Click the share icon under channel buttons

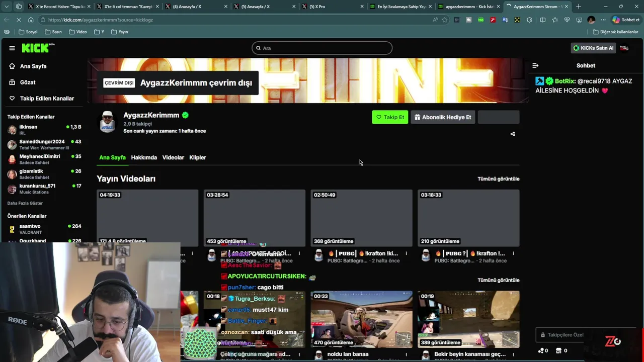coord(513,134)
